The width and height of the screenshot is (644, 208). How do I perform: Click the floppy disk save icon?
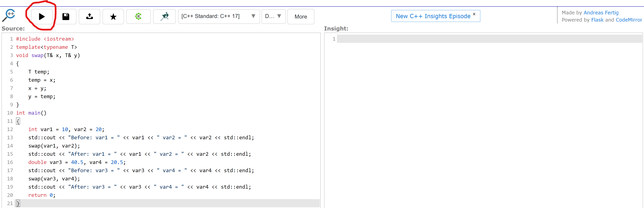[x=66, y=17]
